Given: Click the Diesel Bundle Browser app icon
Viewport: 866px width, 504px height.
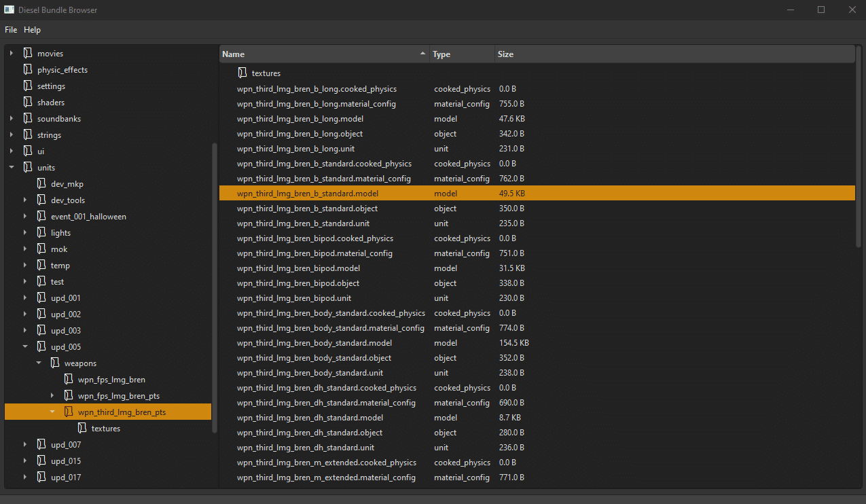Looking at the screenshot, I should coord(10,10).
